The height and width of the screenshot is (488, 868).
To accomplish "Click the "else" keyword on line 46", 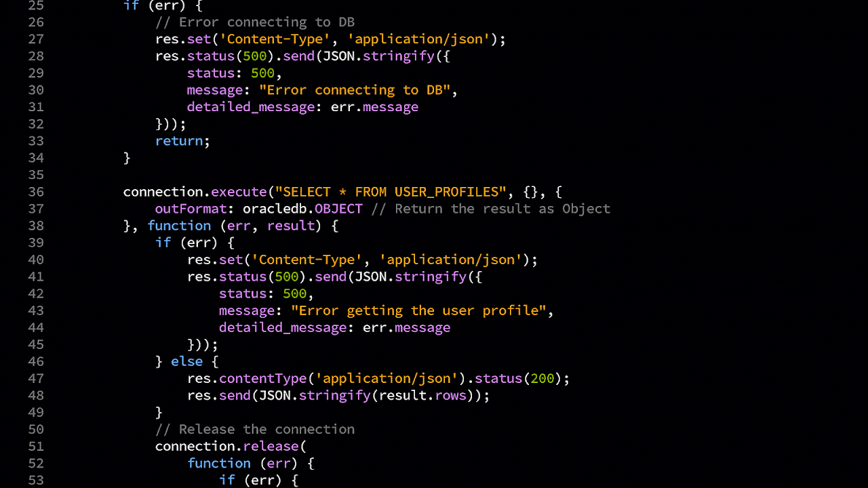I will coord(187,361).
